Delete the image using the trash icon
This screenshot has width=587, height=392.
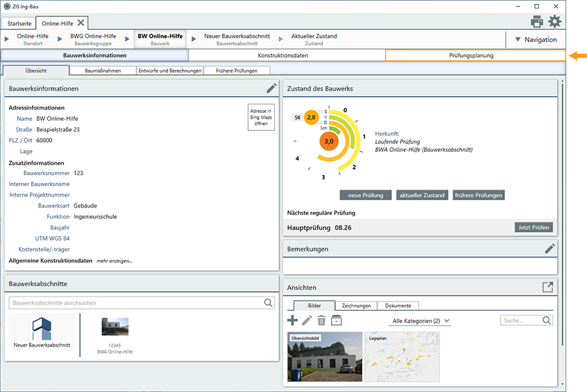321,320
